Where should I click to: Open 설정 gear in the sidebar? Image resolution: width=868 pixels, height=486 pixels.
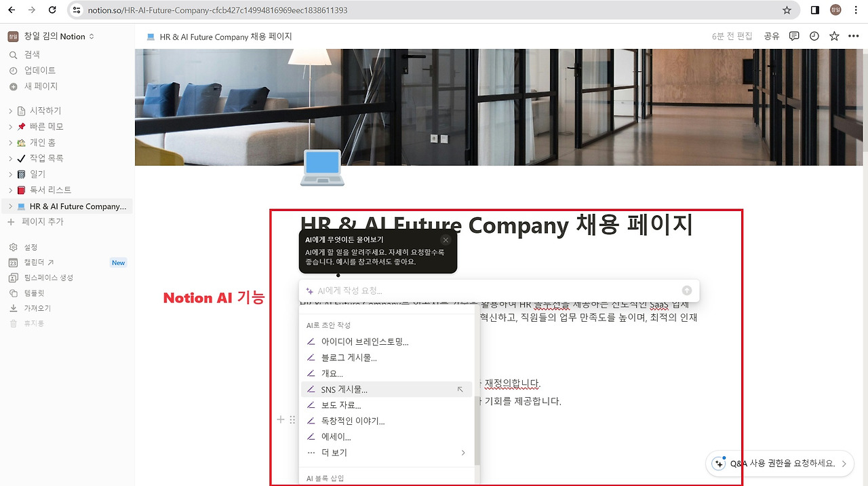pyautogui.click(x=31, y=247)
